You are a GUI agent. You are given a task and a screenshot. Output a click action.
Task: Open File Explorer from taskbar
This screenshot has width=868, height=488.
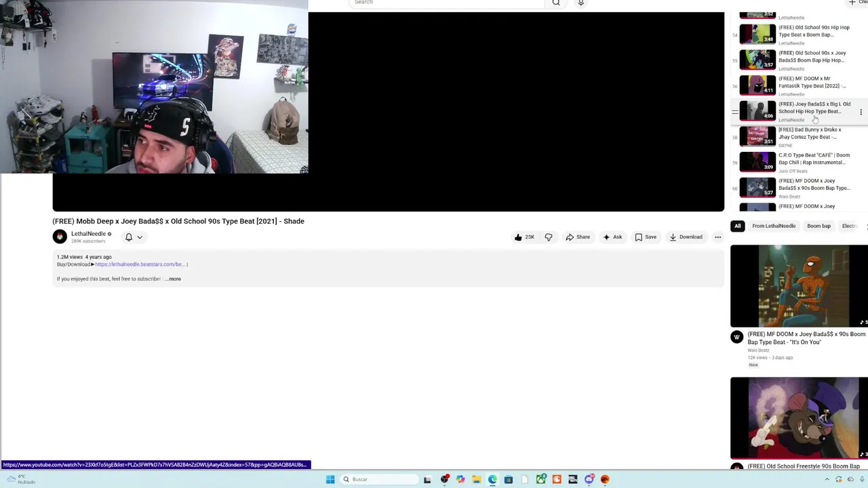[477, 479]
